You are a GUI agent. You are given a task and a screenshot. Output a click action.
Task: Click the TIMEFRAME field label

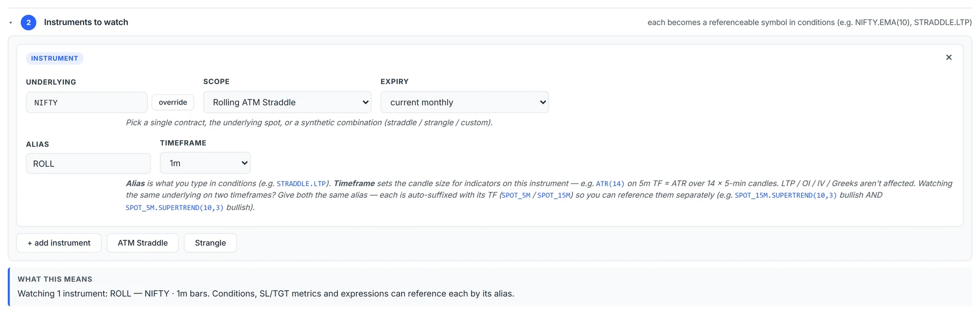(183, 143)
